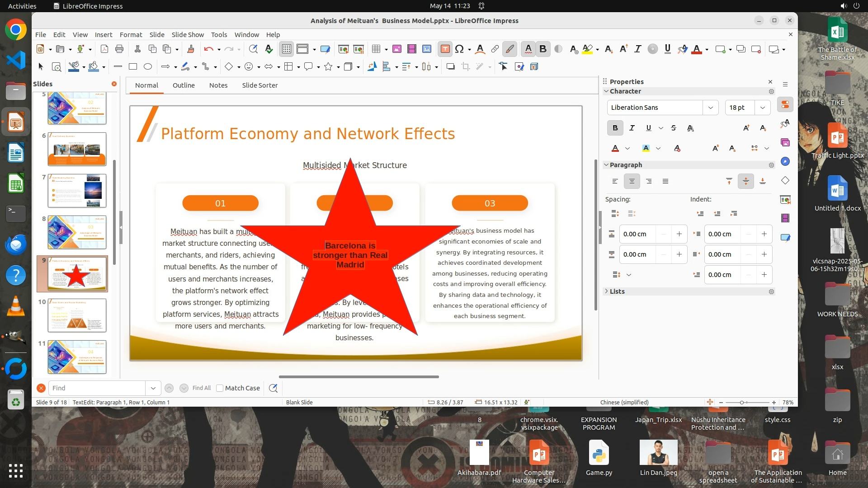
Task: Click the Find All button
Action: [201, 388]
